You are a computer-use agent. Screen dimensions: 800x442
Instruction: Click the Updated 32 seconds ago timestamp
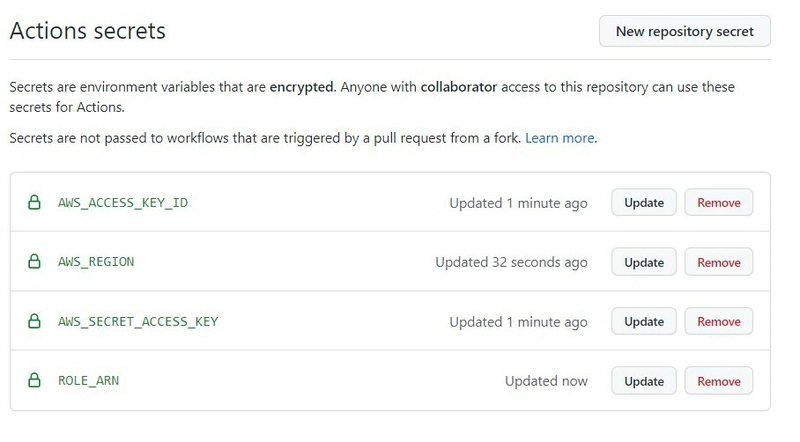pos(511,262)
